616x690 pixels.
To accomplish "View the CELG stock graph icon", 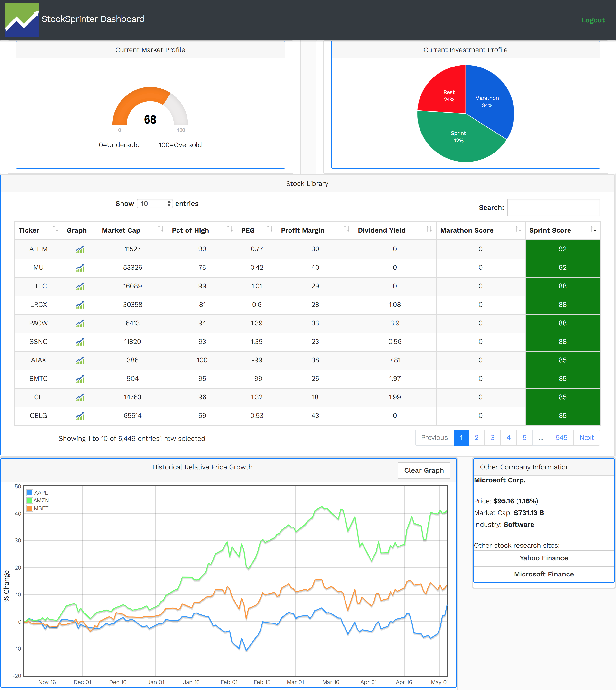I will (80, 416).
